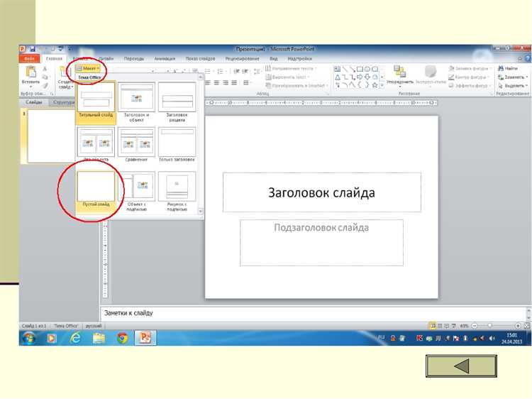Switch to the Переходы (Transitions) tab
This screenshot has width=532, height=399.
tap(134, 59)
